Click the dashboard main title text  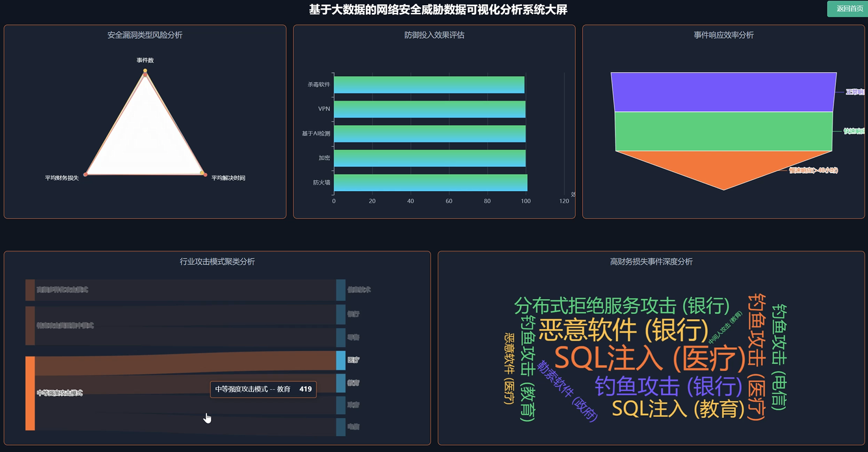click(438, 10)
